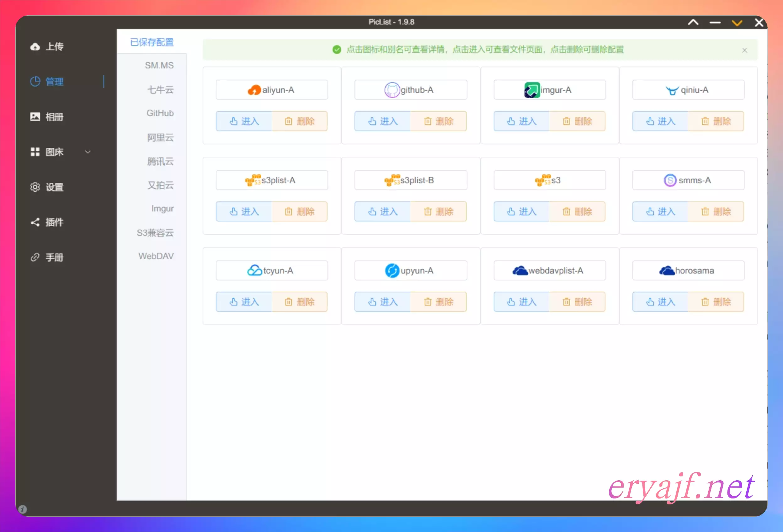Click the up-chevron title bar icon
Screen dimensions: 783x532
click(693, 22)
